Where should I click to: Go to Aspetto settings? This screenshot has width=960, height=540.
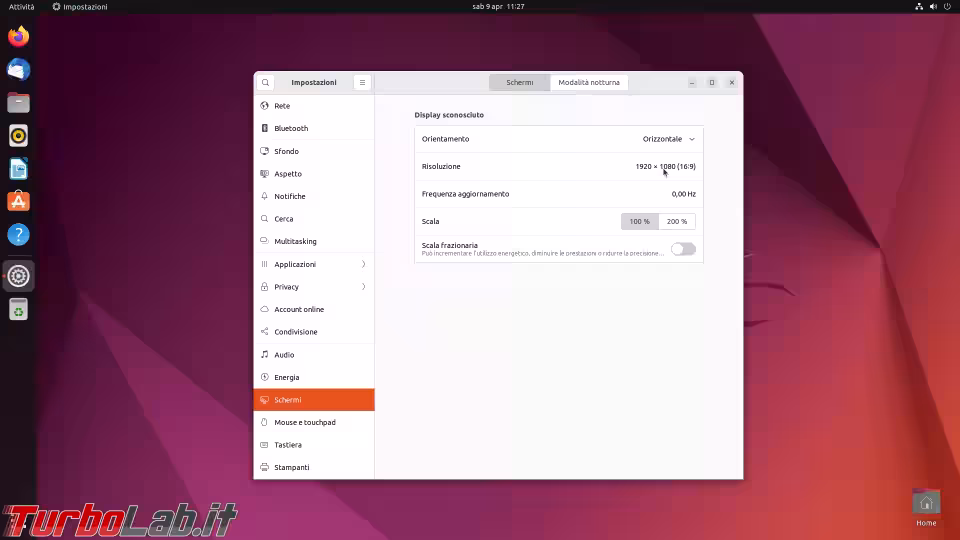pyautogui.click(x=314, y=174)
